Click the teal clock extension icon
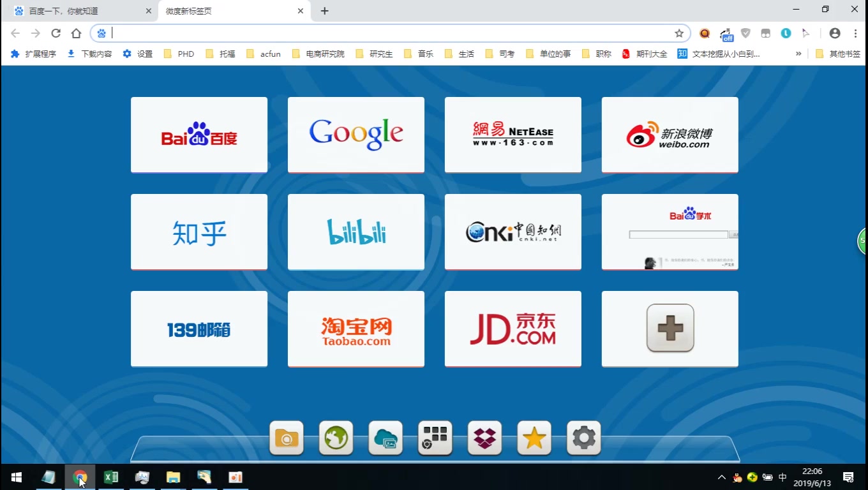The width and height of the screenshot is (868, 490). (x=786, y=33)
